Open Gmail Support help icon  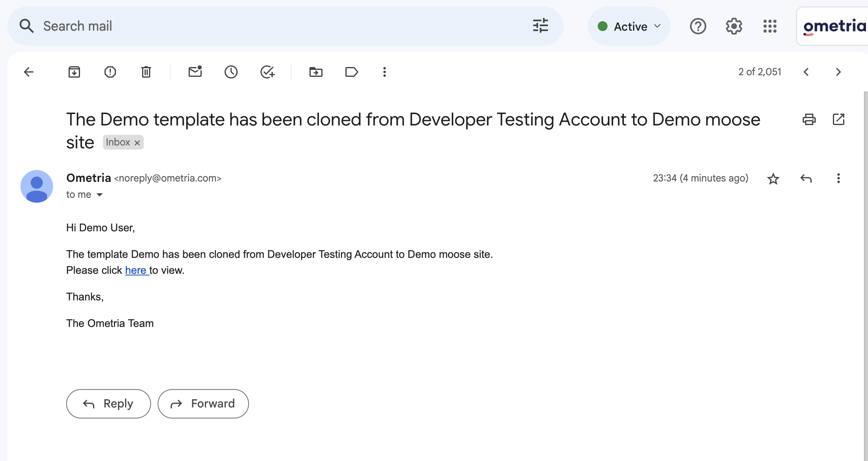tap(698, 26)
